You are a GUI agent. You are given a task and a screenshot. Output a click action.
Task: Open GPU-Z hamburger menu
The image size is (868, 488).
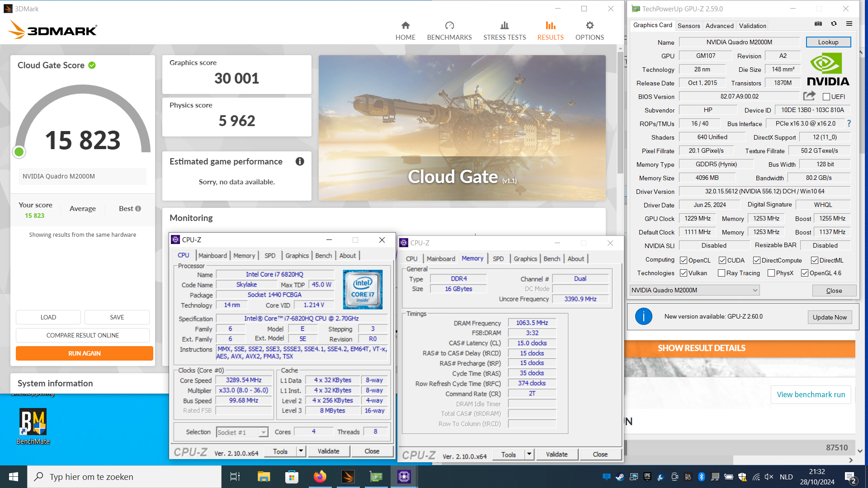coord(849,24)
